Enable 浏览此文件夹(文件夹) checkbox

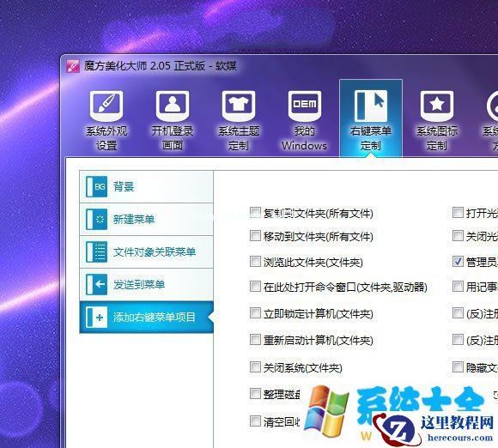click(x=255, y=262)
